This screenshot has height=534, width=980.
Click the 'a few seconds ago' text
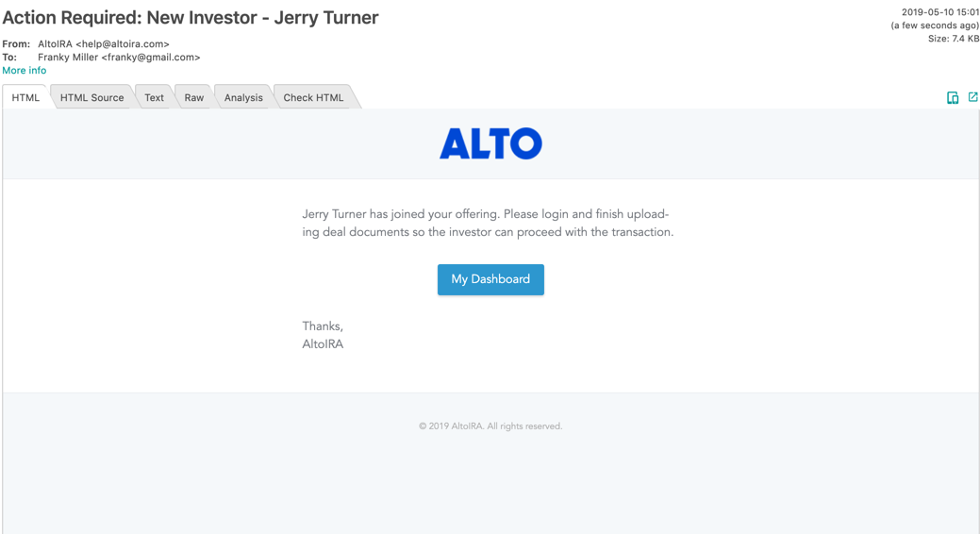pos(935,25)
